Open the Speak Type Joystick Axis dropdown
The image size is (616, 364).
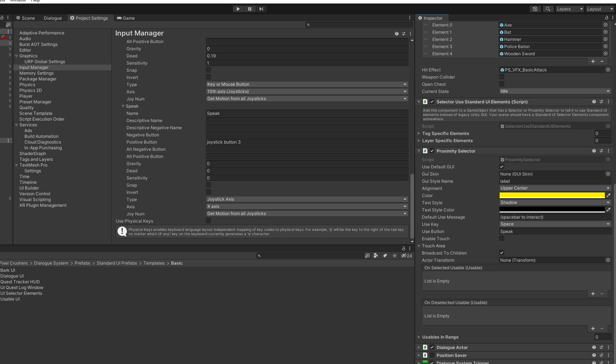click(307, 199)
